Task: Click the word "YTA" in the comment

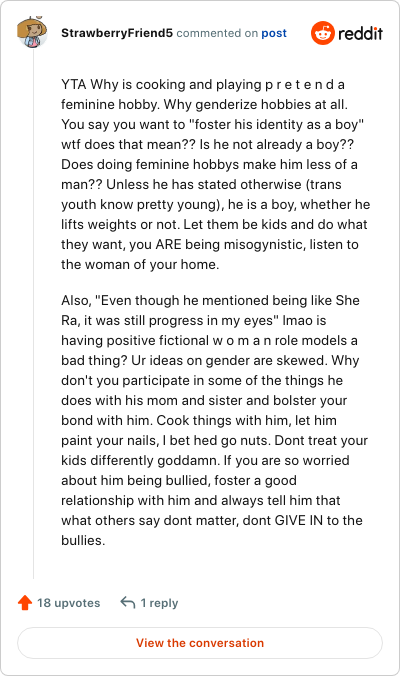Action: pos(74,84)
